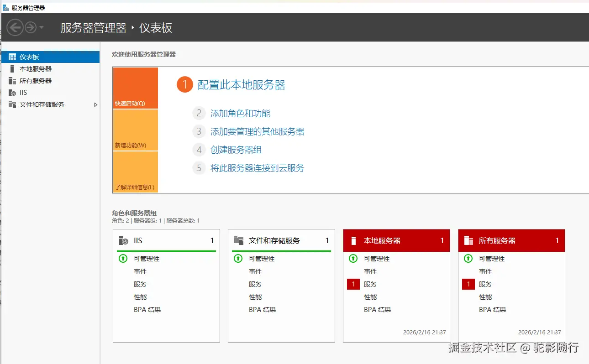Screen dimensions: 589x364
Task: Click the back navigation arrow
Action: pos(15,28)
